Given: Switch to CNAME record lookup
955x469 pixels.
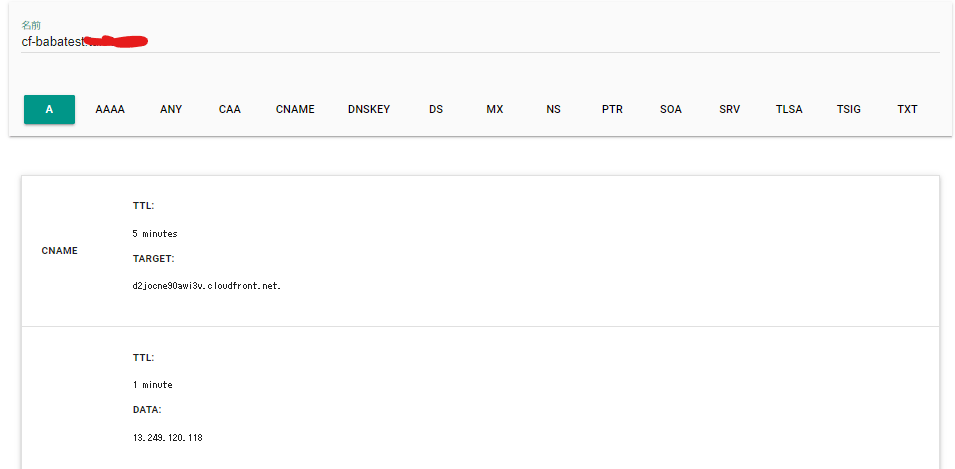Looking at the screenshot, I should [295, 110].
